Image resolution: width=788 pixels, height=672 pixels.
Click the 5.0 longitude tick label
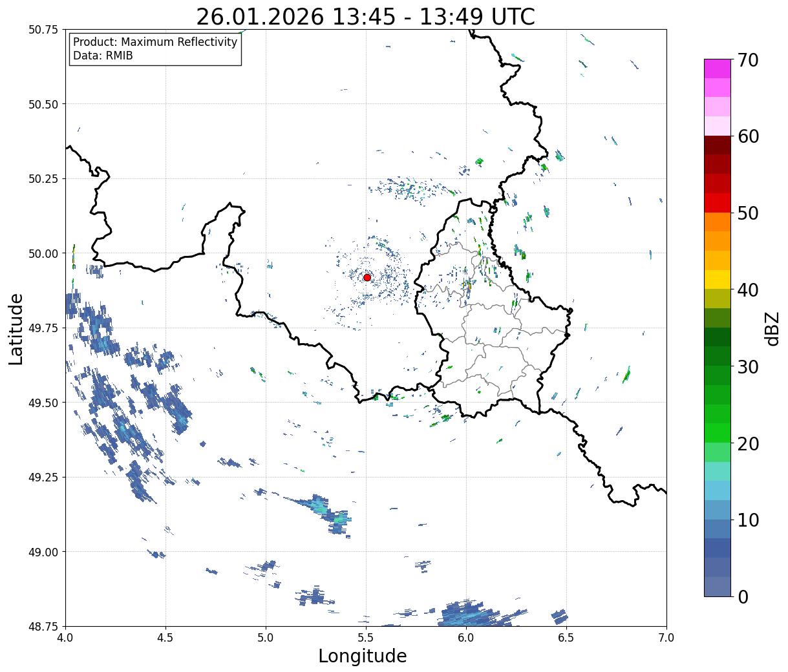(266, 638)
